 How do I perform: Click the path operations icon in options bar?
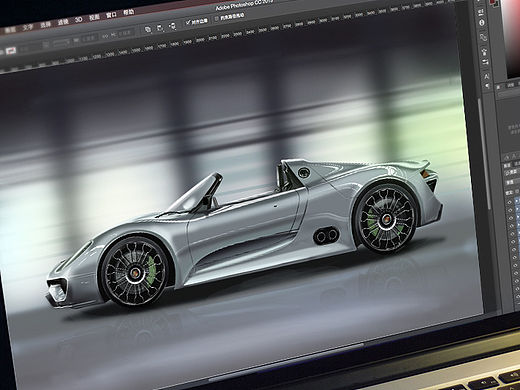pyautogui.click(x=148, y=30)
